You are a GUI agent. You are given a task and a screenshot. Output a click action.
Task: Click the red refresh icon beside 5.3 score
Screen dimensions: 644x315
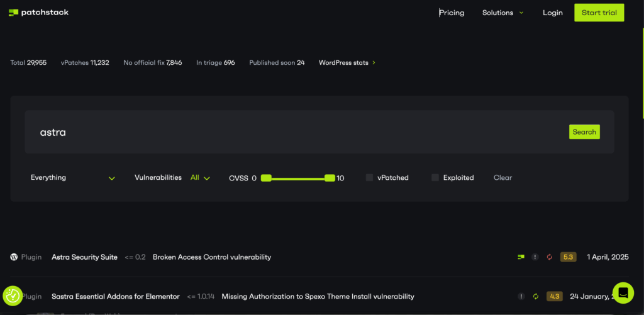click(549, 257)
